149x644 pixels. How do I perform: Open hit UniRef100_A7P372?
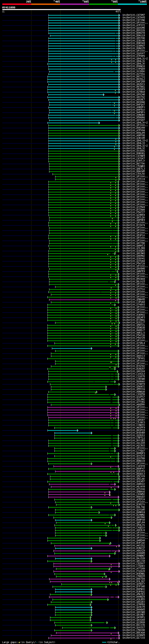(133, 25)
